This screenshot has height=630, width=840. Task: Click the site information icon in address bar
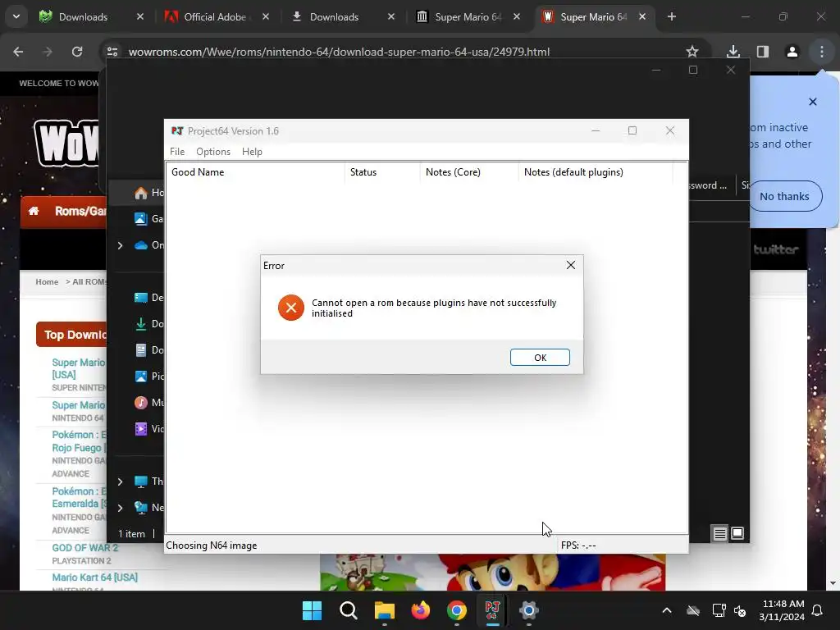coord(112,52)
